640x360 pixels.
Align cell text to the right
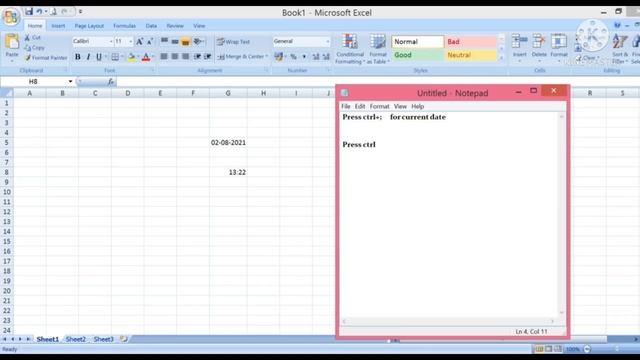pos(185,56)
